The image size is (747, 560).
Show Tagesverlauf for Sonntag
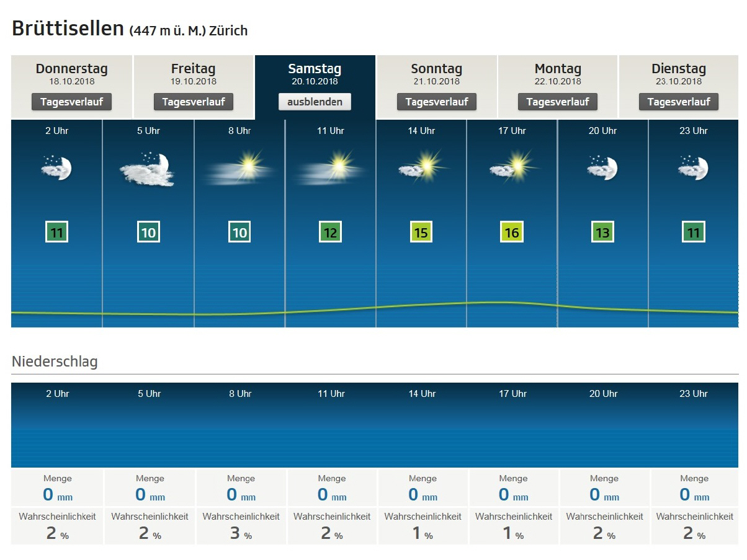point(436,102)
